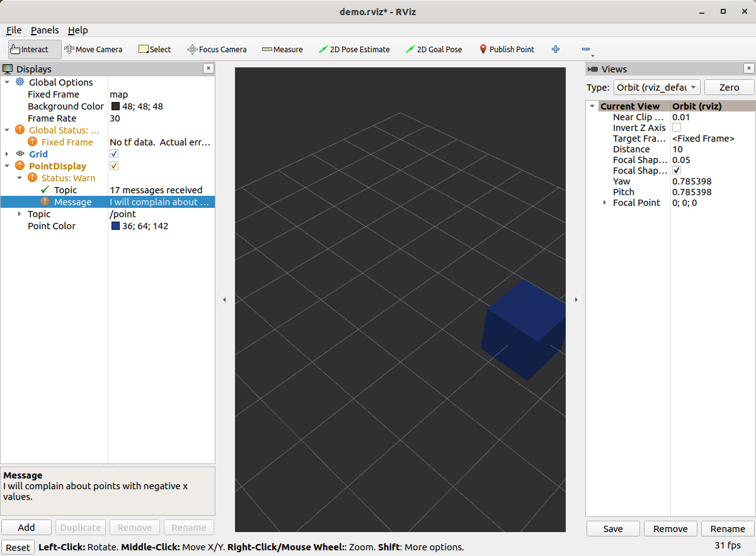Activate 2D Pose Estimate tool
This screenshot has width=756, height=556.
click(x=354, y=49)
